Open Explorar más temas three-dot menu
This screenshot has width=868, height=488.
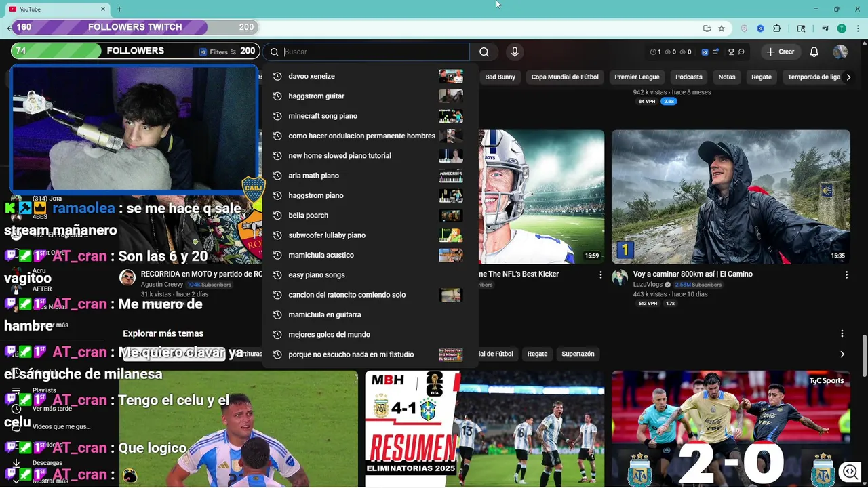click(x=842, y=333)
